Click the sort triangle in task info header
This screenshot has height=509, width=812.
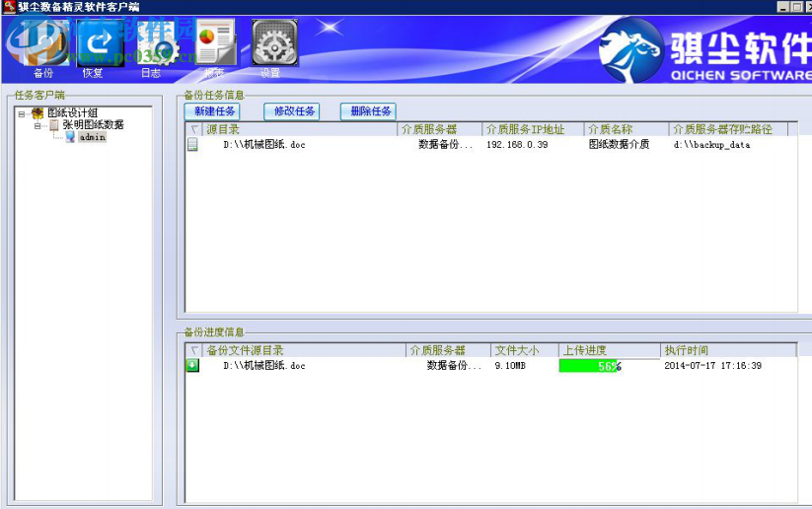point(194,129)
